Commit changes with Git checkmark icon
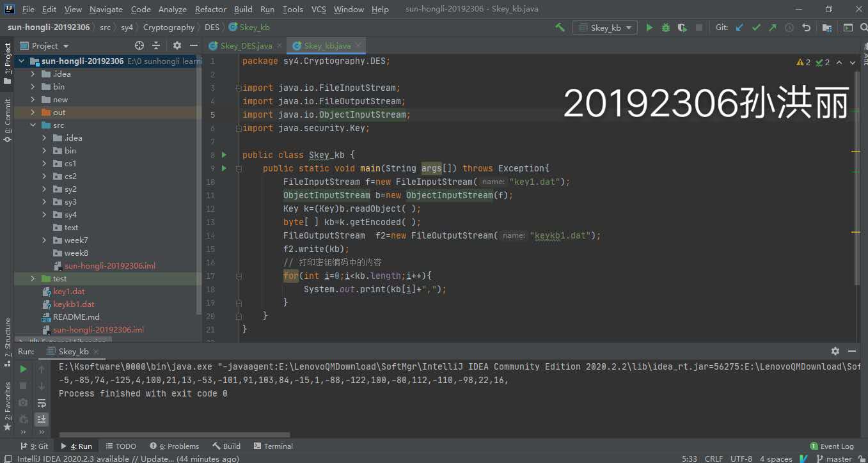This screenshot has width=868, height=463. [757, 27]
